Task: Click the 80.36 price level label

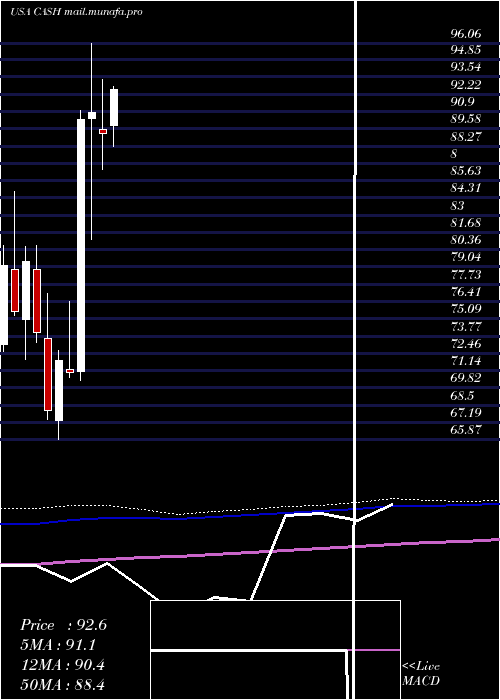Action: 466,240
